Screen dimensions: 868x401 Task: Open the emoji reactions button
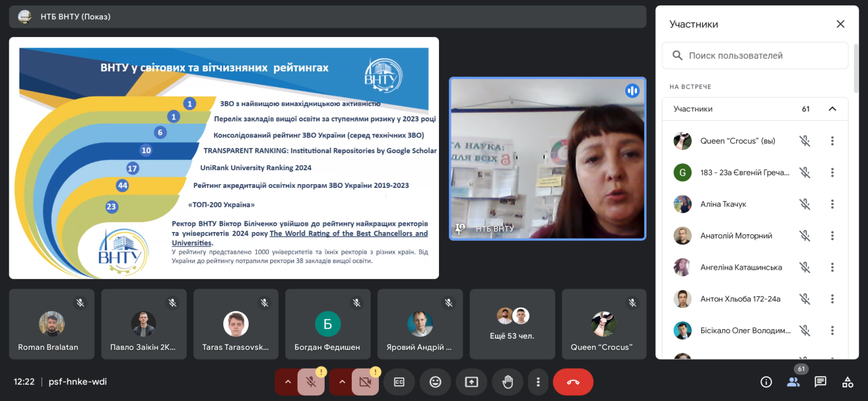(435, 382)
